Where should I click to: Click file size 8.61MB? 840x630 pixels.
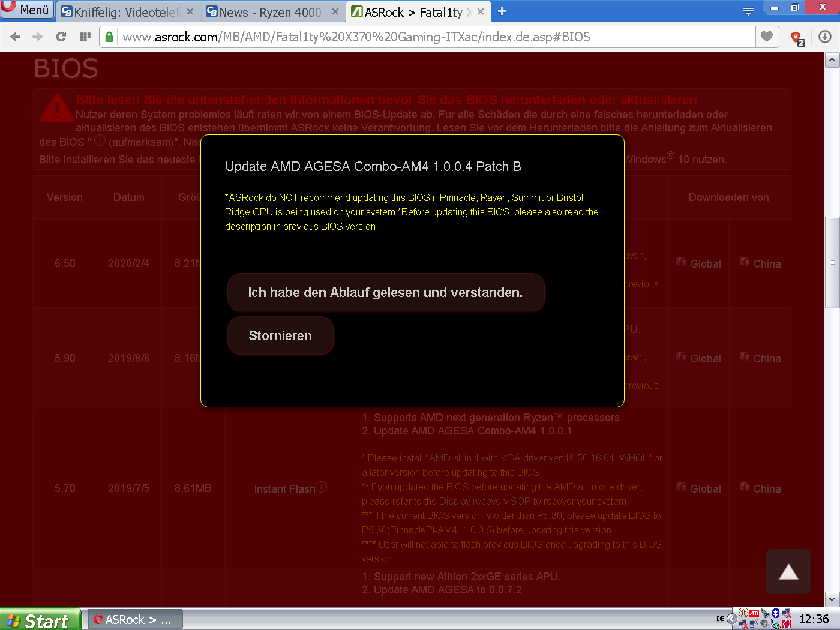point(193,488)
